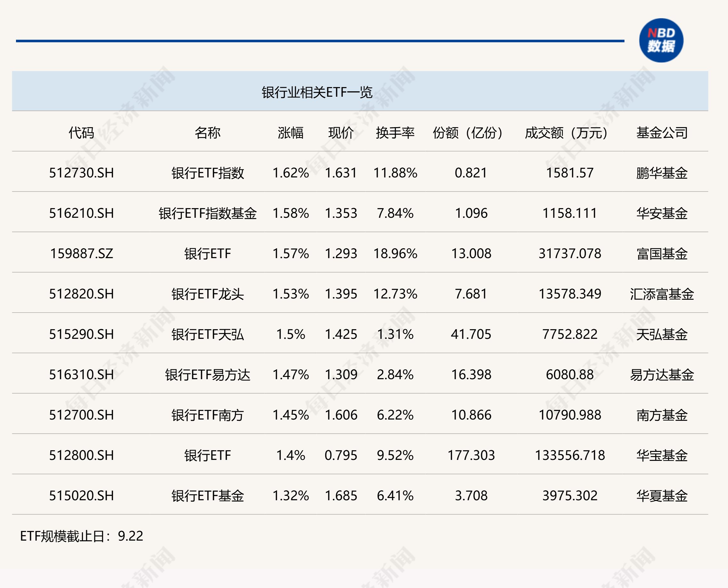
Task: Select the 代码 column header
Action: (81, 133)
